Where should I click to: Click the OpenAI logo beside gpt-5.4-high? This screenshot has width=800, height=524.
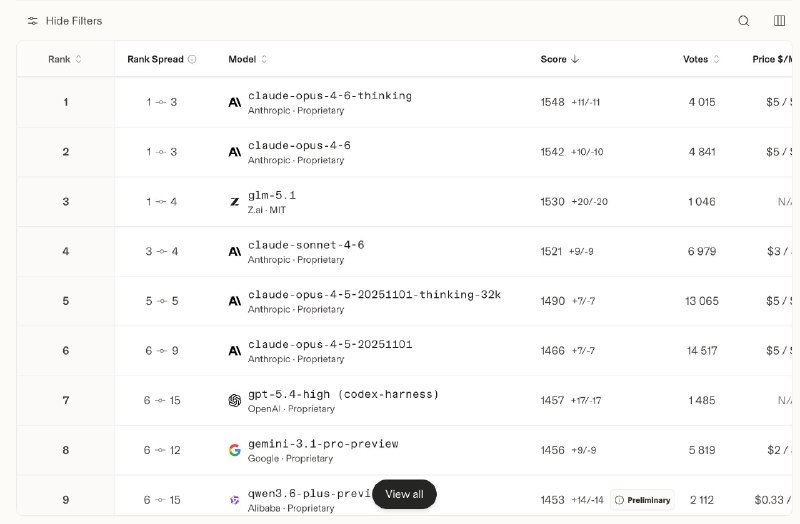[x=234, y=401]
